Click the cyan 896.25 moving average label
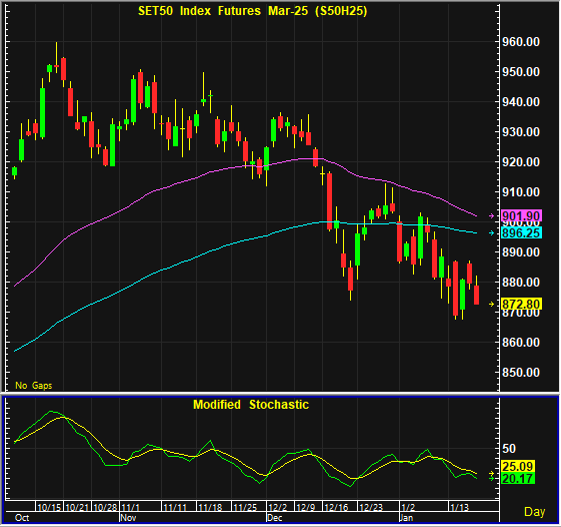The width and height of the screenshot is (561, 527). (x=521, y=233)
